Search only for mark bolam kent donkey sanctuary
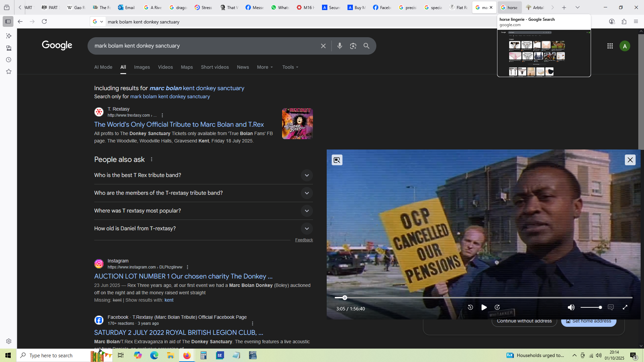644x362 pixels. point(170,97)
